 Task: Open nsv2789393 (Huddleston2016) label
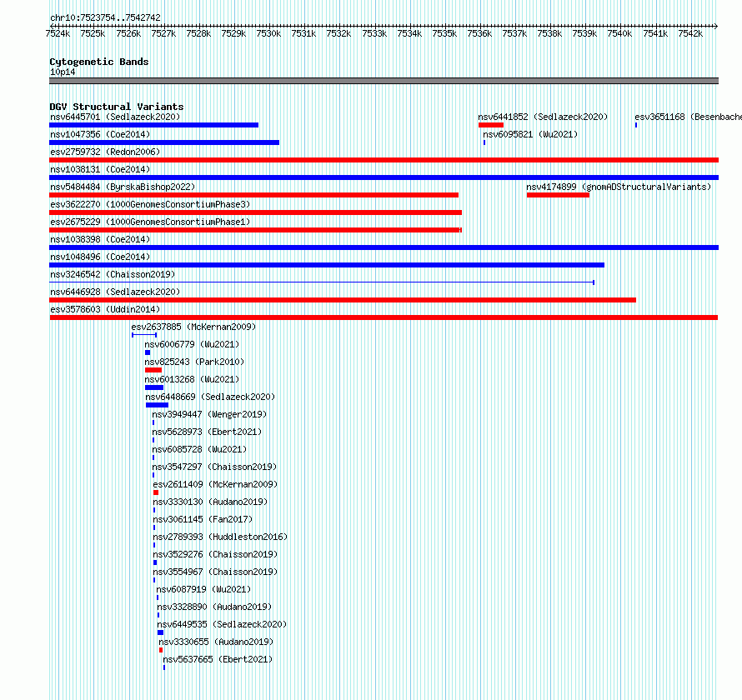(x=220, y=537)
